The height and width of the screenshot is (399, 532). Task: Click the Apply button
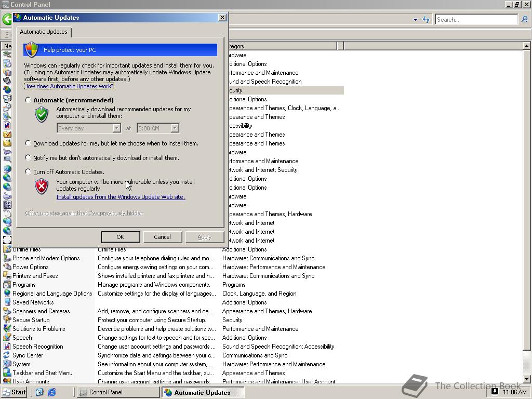tap(205, 237)
